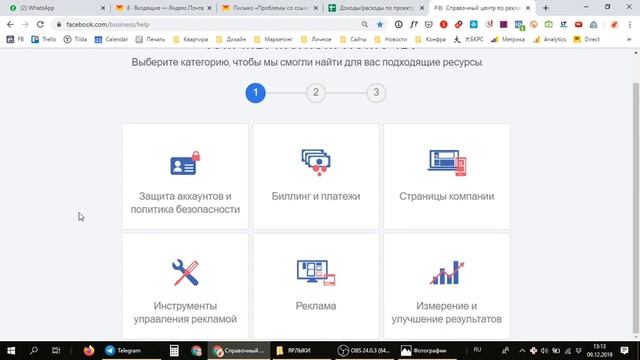
Task: Open a new browser tab
Action: [545, 8]
